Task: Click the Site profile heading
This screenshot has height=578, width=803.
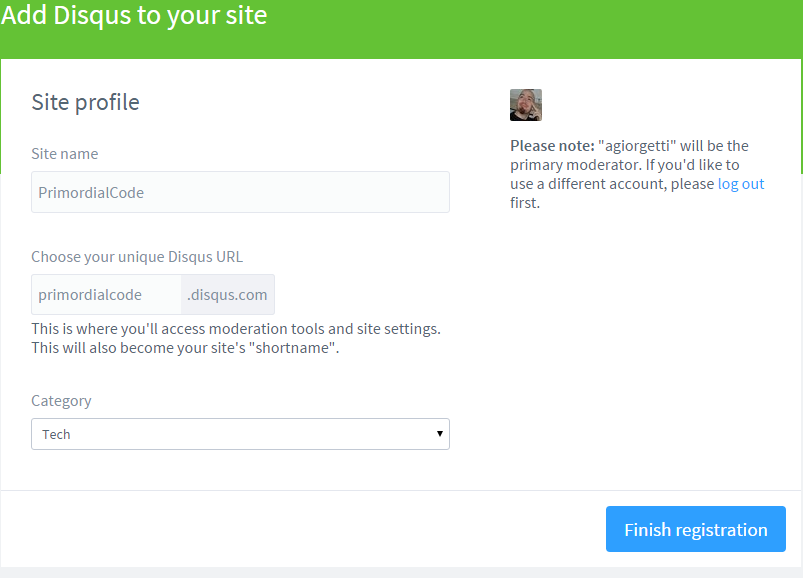Action: coord(86,102)
